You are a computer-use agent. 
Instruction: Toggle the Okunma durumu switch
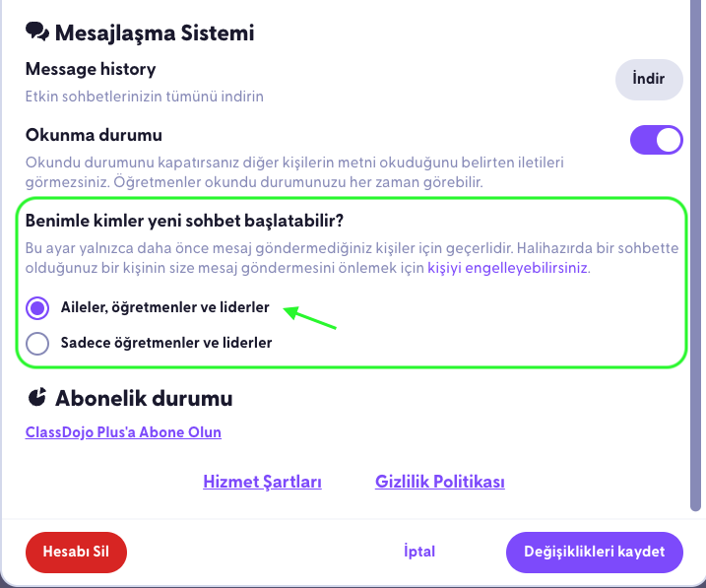[x=656, y=140]
